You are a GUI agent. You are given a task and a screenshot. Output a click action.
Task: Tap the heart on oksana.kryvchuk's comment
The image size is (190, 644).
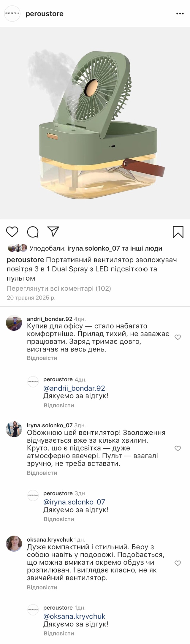pyautogui.click(x=178, y=563)
